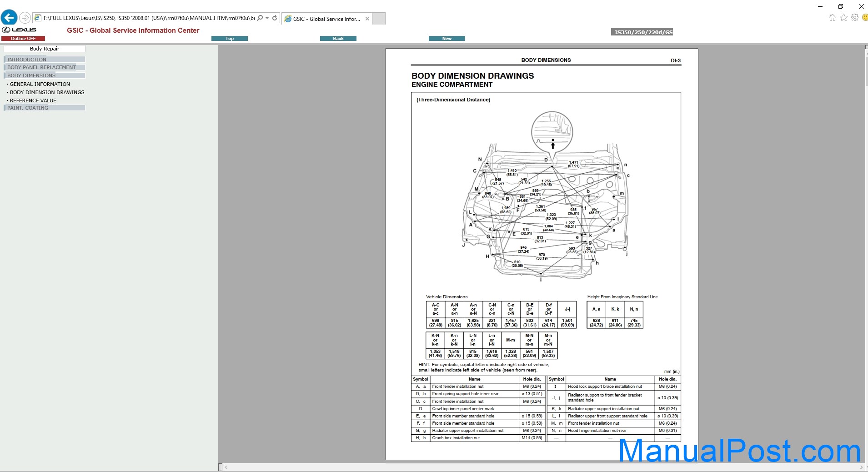
Task: Click the Vehicle Dimensions table title
Action: click(x=447, y=297)
